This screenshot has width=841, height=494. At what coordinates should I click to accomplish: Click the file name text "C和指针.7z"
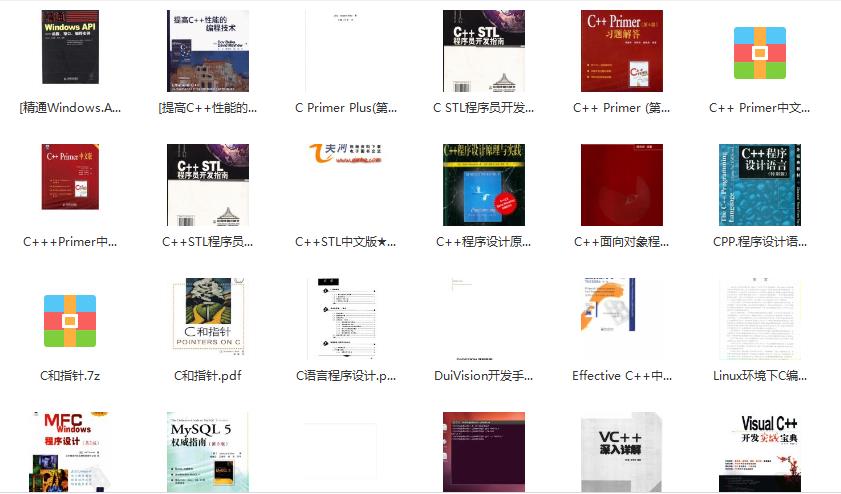point(70,375)
